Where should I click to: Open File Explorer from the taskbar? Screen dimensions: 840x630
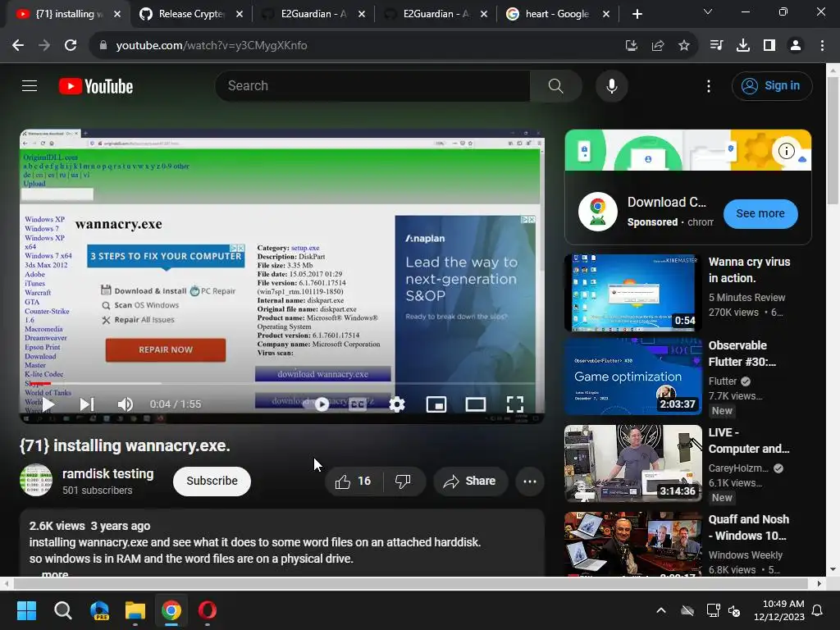click(135, 610)
